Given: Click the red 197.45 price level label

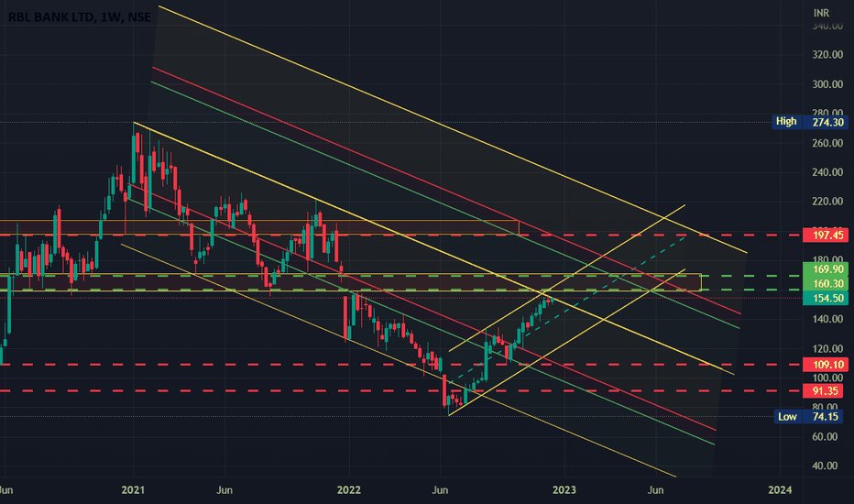Looking at the screenshot, I should (x=825, y=235).
